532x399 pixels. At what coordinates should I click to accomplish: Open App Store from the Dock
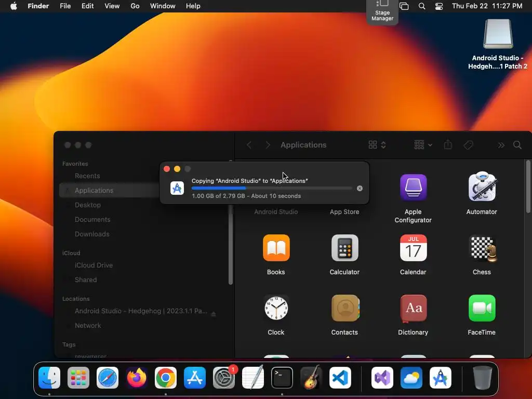tap(195, 378)
